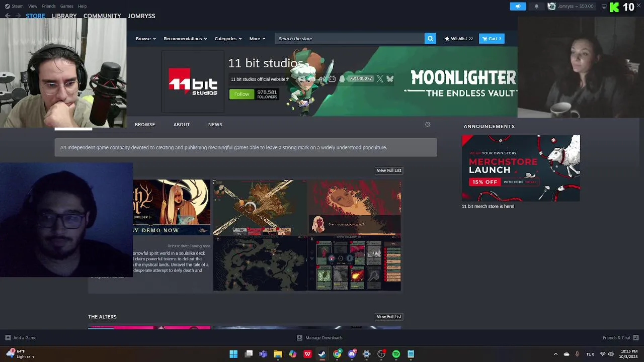Screen dimensions: 644x362
Task: Open File Explorer from the taskbar
Action: (278, 354)
